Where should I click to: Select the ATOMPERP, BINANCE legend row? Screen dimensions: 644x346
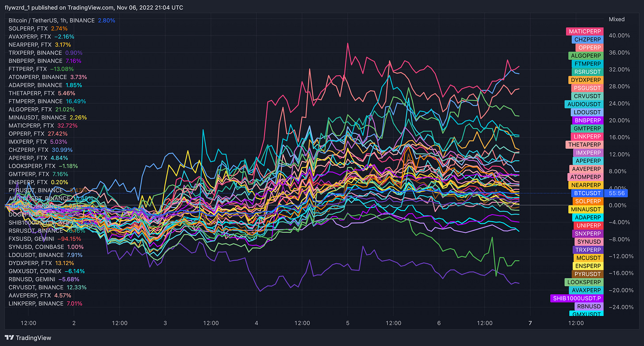coord(48,77)
